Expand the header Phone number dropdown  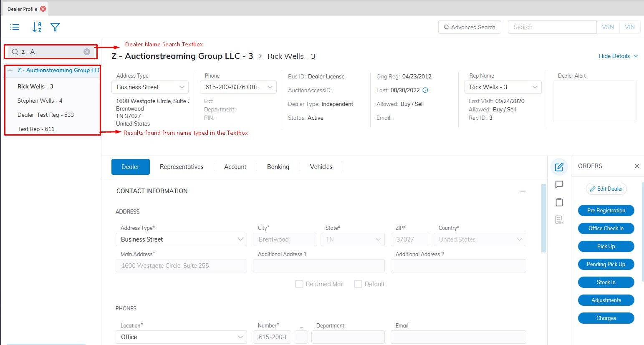click(x=238, y=87)
